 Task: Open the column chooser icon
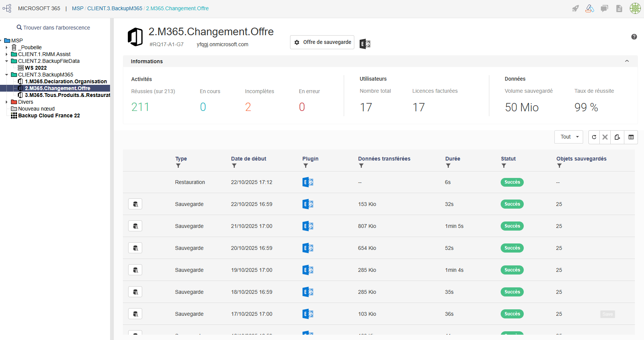(x=631, y=137)
